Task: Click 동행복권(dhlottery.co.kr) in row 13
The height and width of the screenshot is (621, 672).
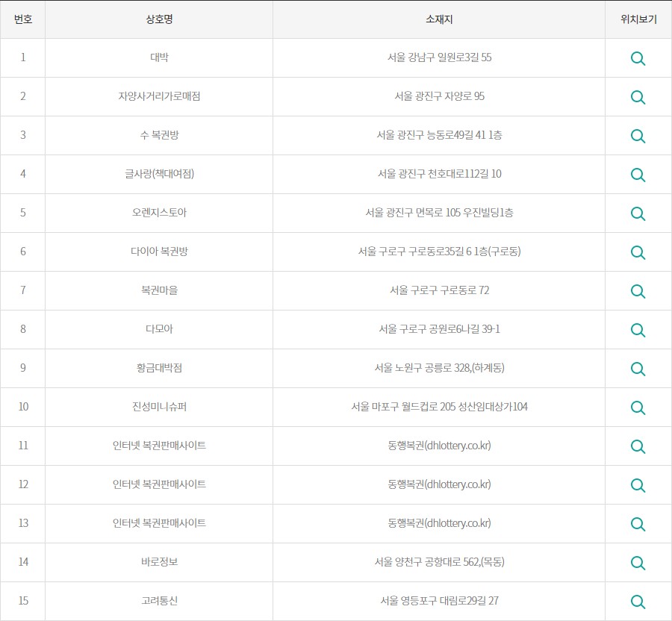Action: pos(439,523)
